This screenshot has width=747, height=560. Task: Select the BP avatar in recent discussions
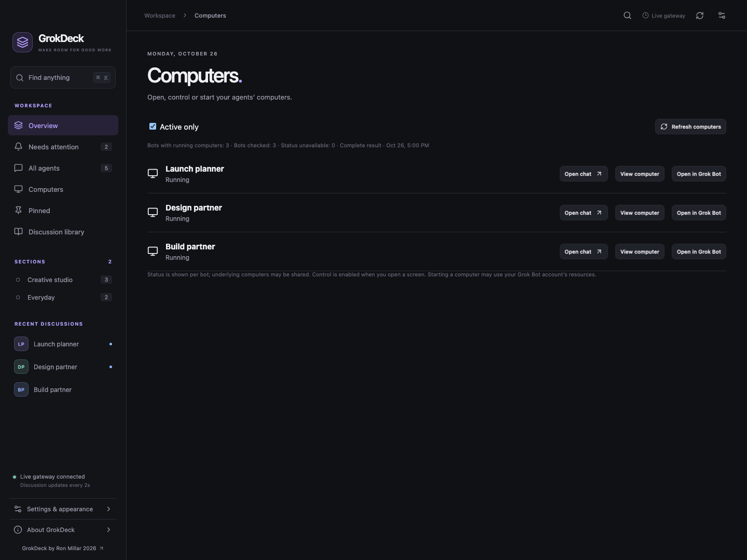coord(21,389)
